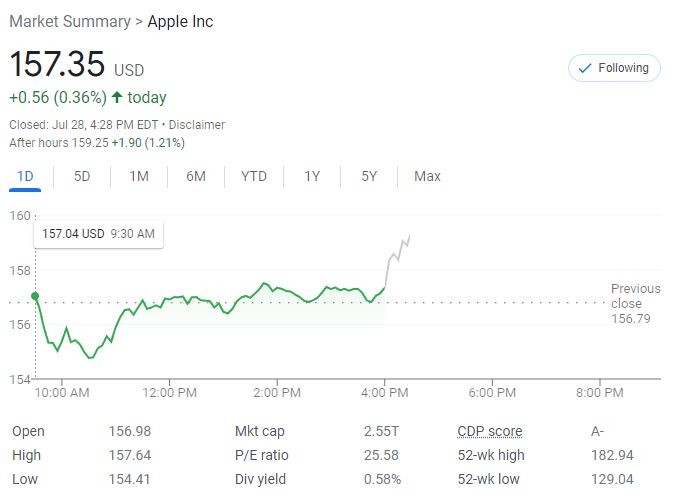The image size is (688, 499).
Task: Click the checkmark icon in Following
Action: [x=584, y=68]
